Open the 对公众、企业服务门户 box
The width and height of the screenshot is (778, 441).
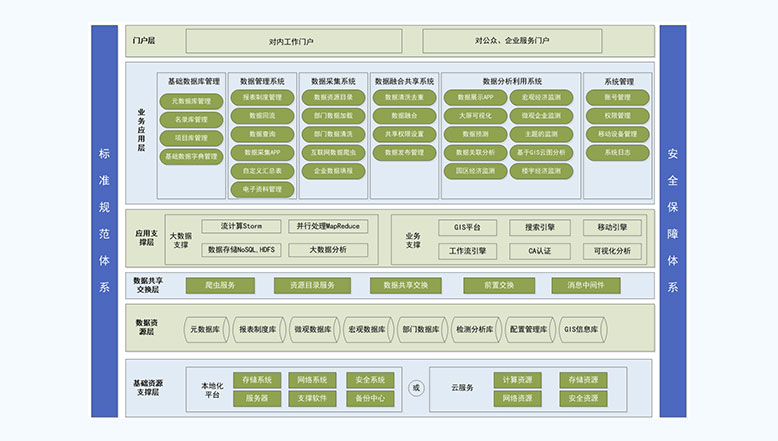(x=512, y=41)
